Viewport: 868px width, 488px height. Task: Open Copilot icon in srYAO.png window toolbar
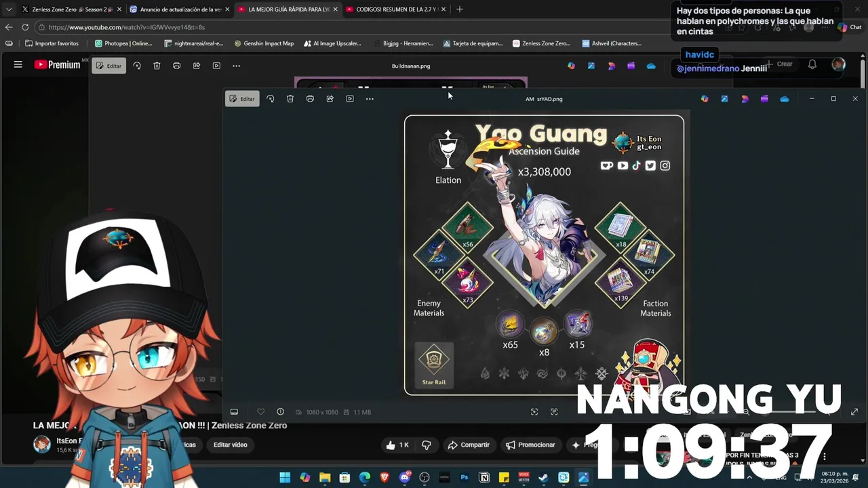[x=705, y=99]
